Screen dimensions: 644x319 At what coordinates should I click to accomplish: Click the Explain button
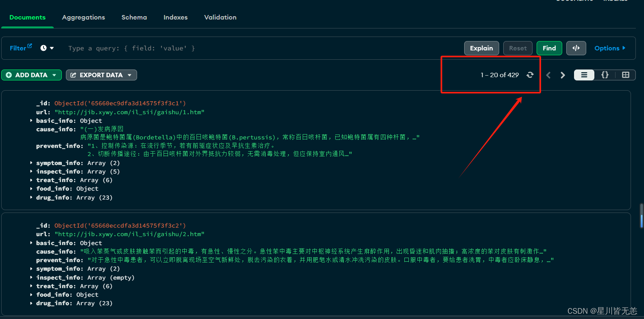pyautogui.click(x=481, y=48)
